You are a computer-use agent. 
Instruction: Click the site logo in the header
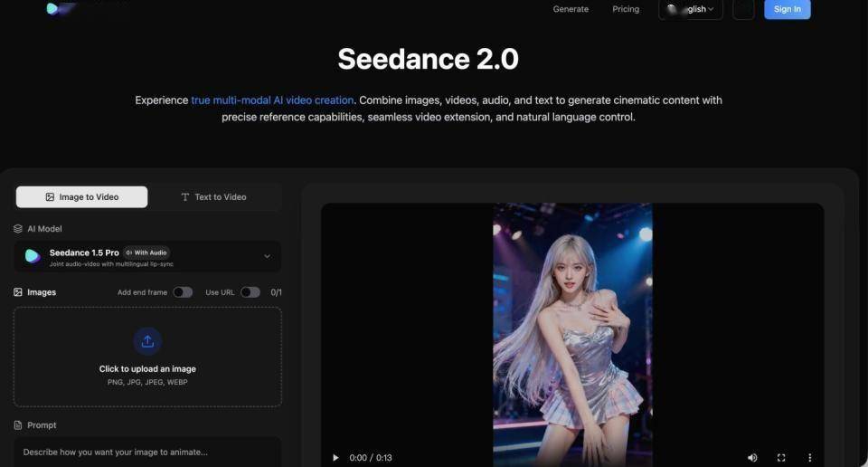pos(54,8)
